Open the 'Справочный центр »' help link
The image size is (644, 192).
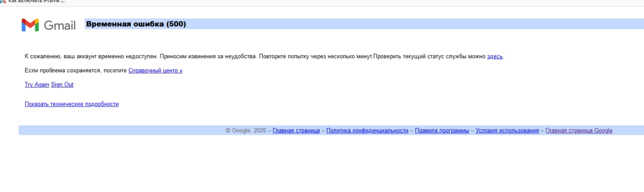155,70
